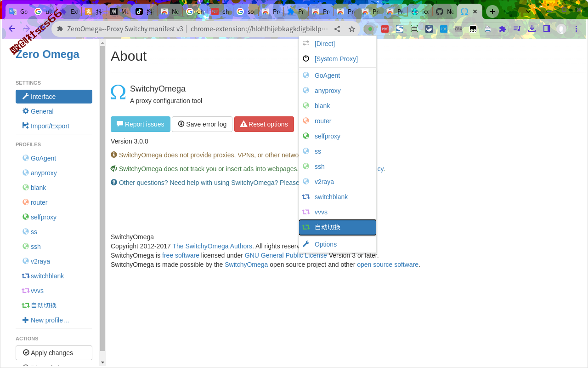Click the share page icon in address bar
Screen dimensions: 588x368
337,29
